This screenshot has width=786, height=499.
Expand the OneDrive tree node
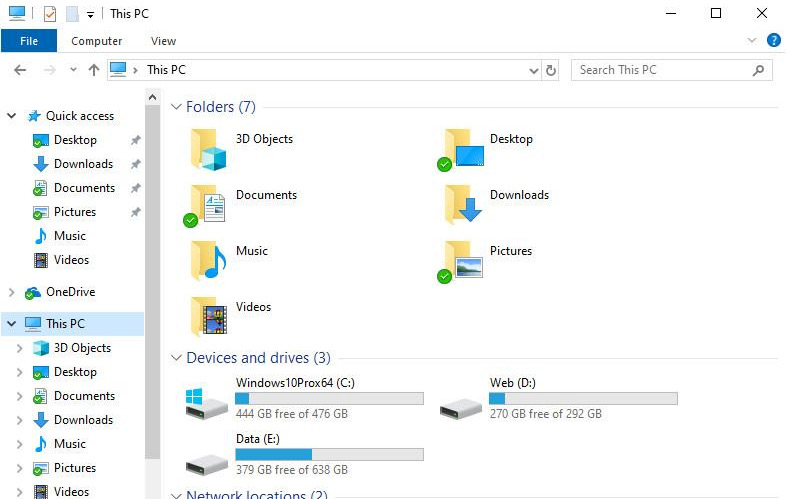coord(12,292)
